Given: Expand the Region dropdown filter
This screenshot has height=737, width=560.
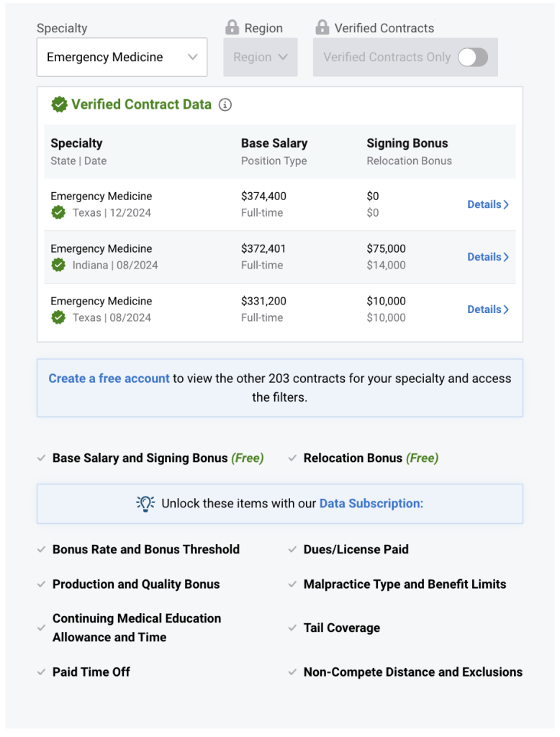Looking at the screenshot, I should point(260,58).
